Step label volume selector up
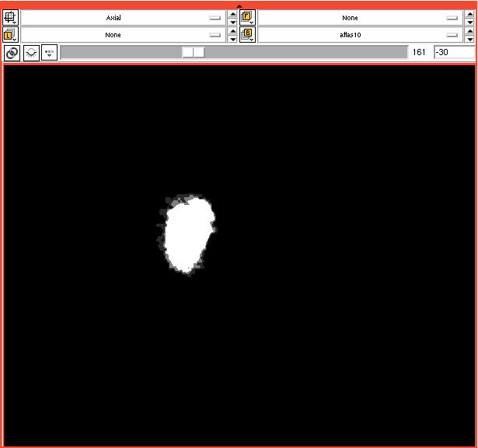The height and width of the screenshot is (448, 478). point(233,31)
